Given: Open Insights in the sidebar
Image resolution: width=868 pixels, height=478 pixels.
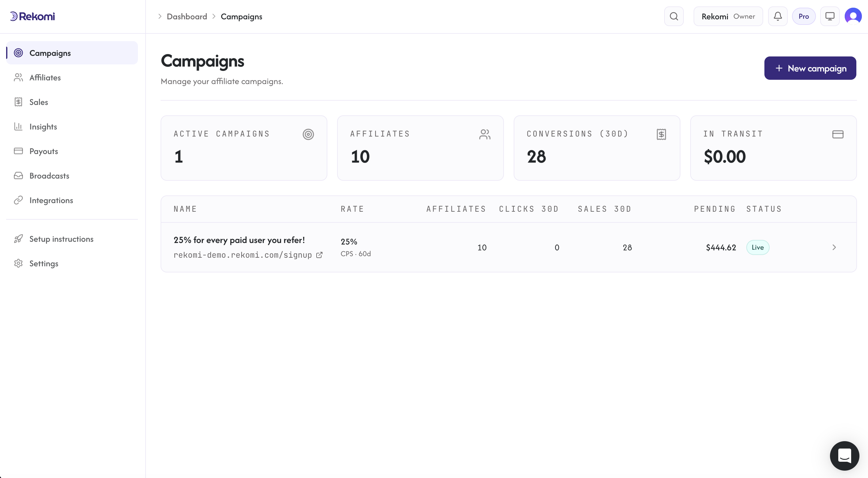Looking at the screenshot, I should click(72, 127).
